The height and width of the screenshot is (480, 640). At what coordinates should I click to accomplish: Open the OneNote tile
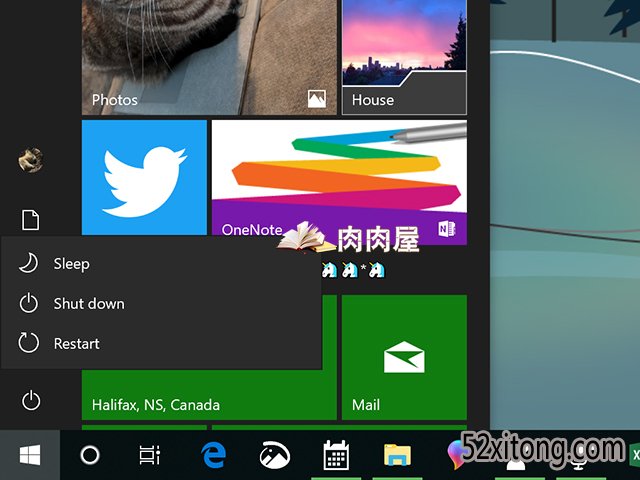coord(339,182)
